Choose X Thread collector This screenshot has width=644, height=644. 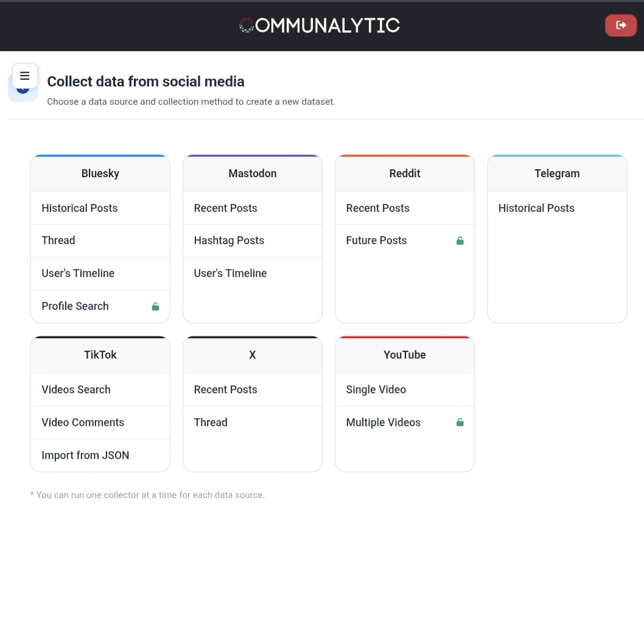click(x=211, y=422)
